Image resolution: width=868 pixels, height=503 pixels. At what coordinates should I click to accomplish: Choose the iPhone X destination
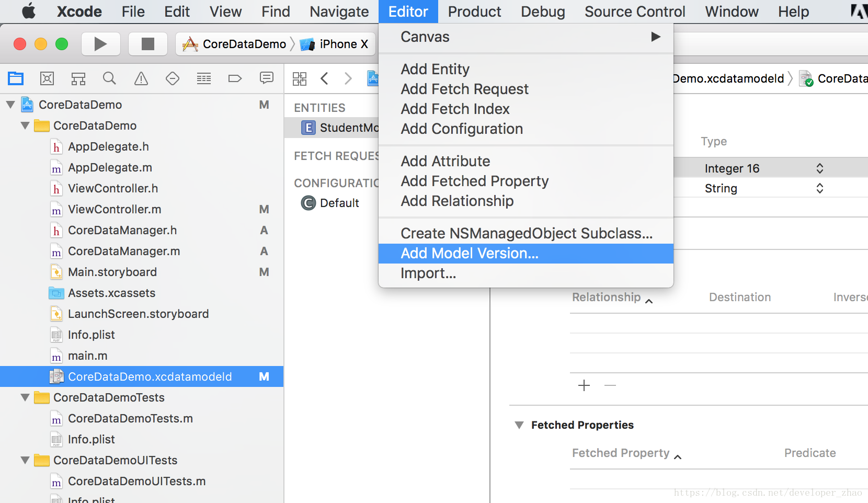click(335, 44)
